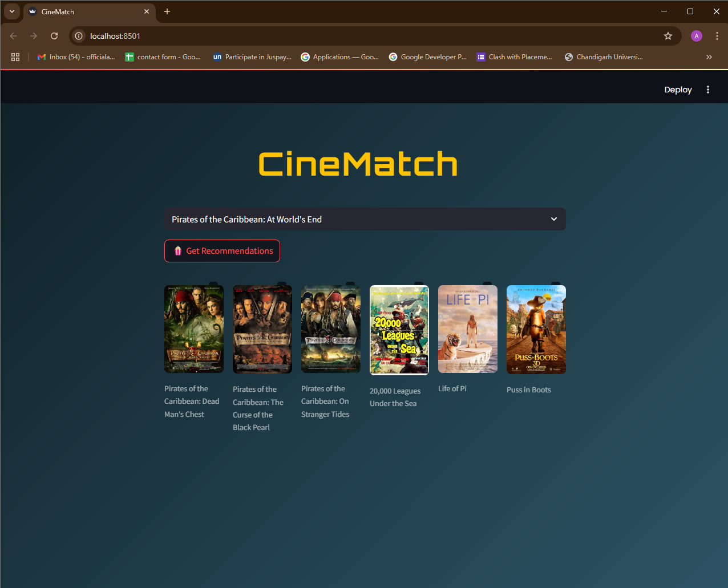Close the CineMatch tab
Screen dimensions: 728x588
[x=147, y=11]
